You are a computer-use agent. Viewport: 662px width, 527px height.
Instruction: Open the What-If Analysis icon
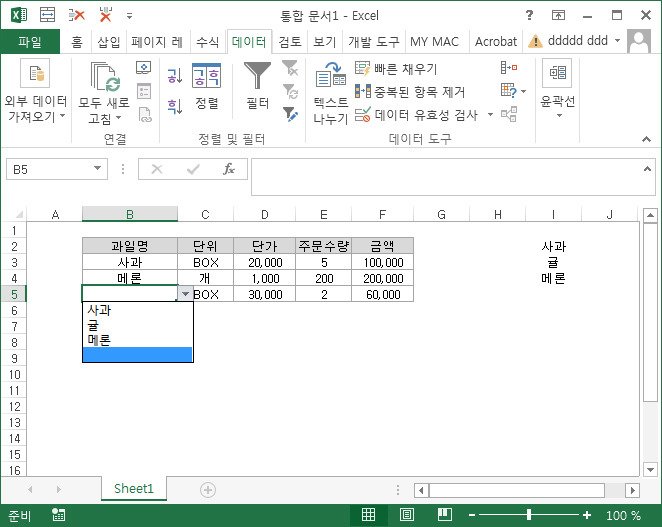[509, 90]
